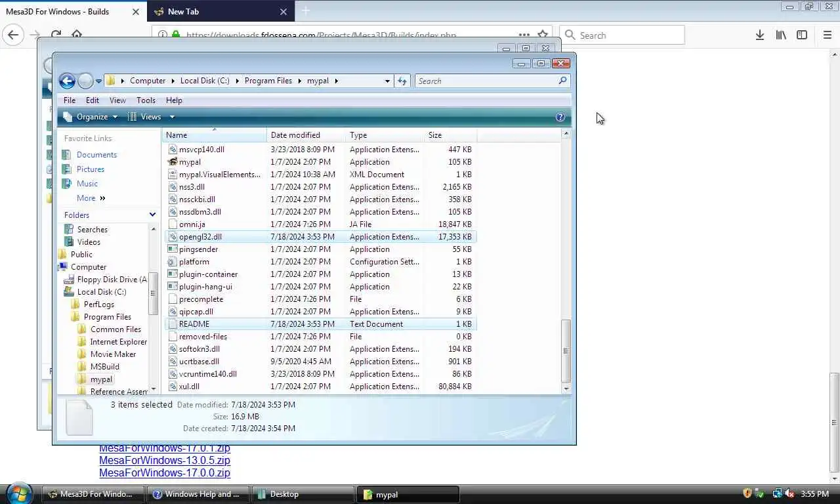This screenshot has height=504, width=840.
Task: Select Computer in the folder tree
Action: (x=89, y=267)
